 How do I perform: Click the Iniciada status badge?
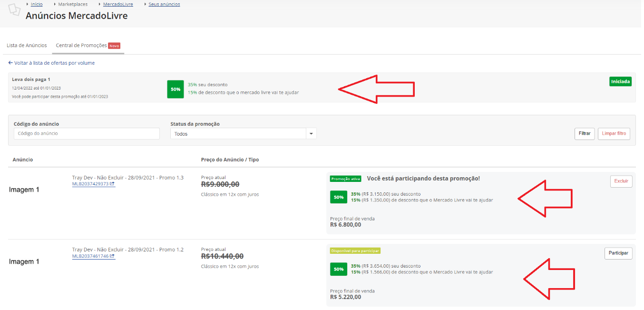click(x=620, y=81)
